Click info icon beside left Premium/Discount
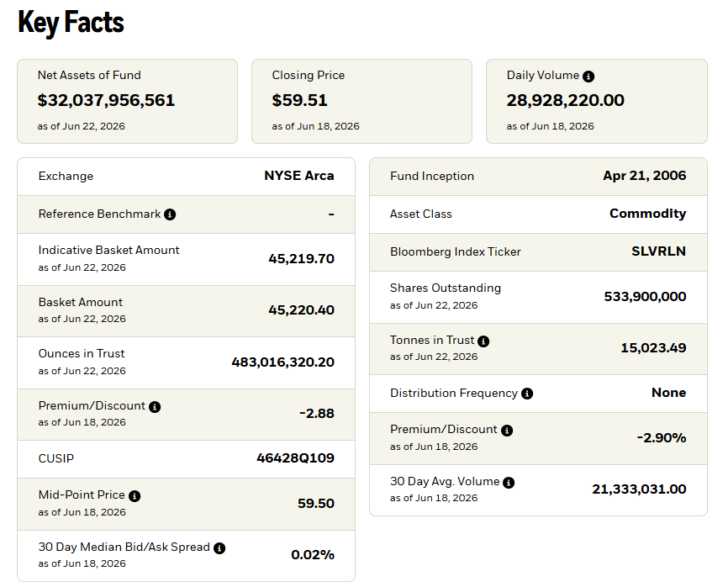Screen dimensions: 728x587 (155, 407)
